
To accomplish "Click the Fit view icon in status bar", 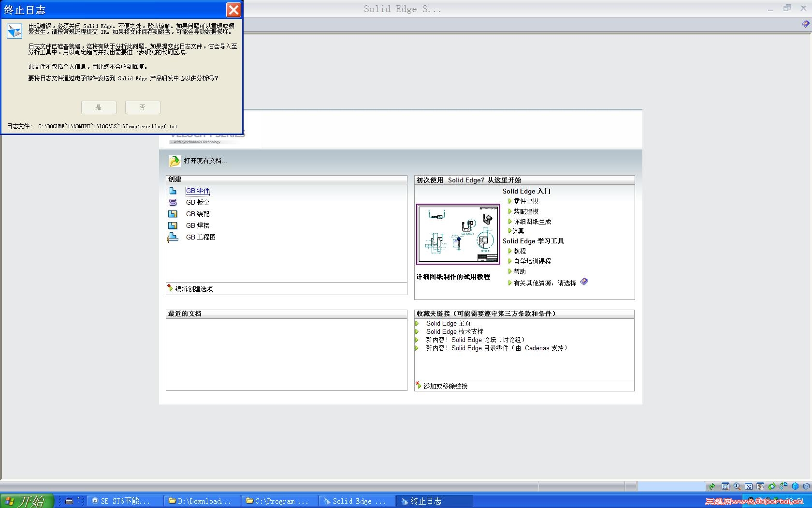I will [748, 487].
